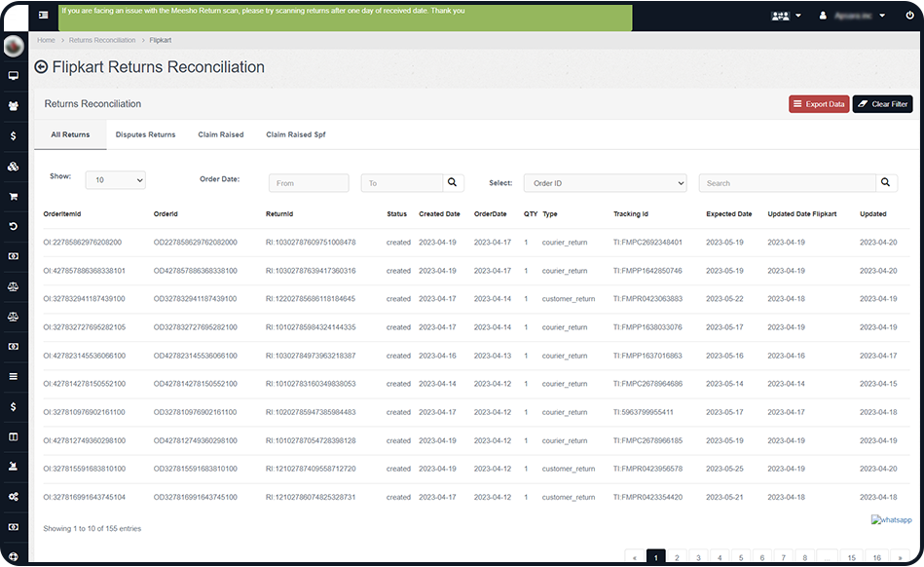Select order ID OD427857886368338100
This screenshot has height=567, width=924.
pyautogui.click(x=196, y=271)
